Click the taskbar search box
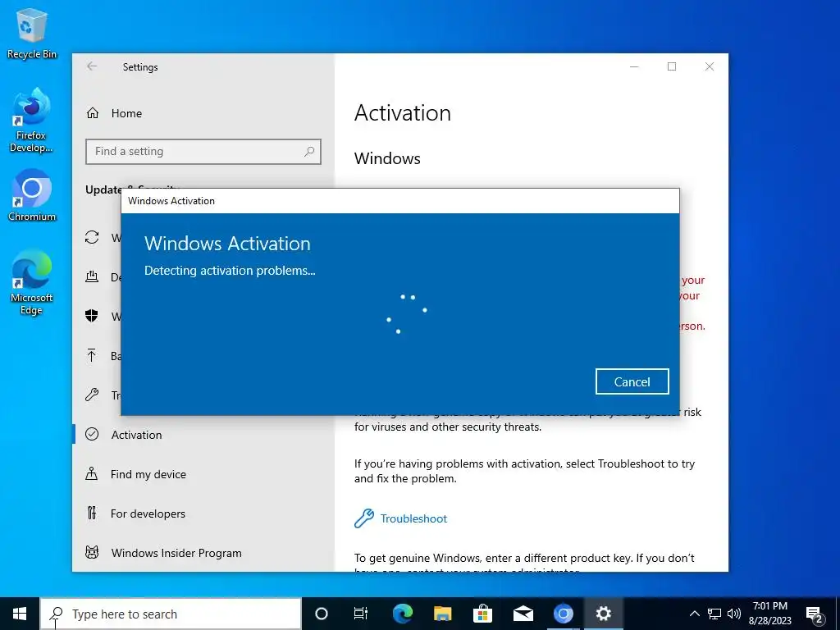Viewport: 840px width, 630px height. [x=171, y=614]
